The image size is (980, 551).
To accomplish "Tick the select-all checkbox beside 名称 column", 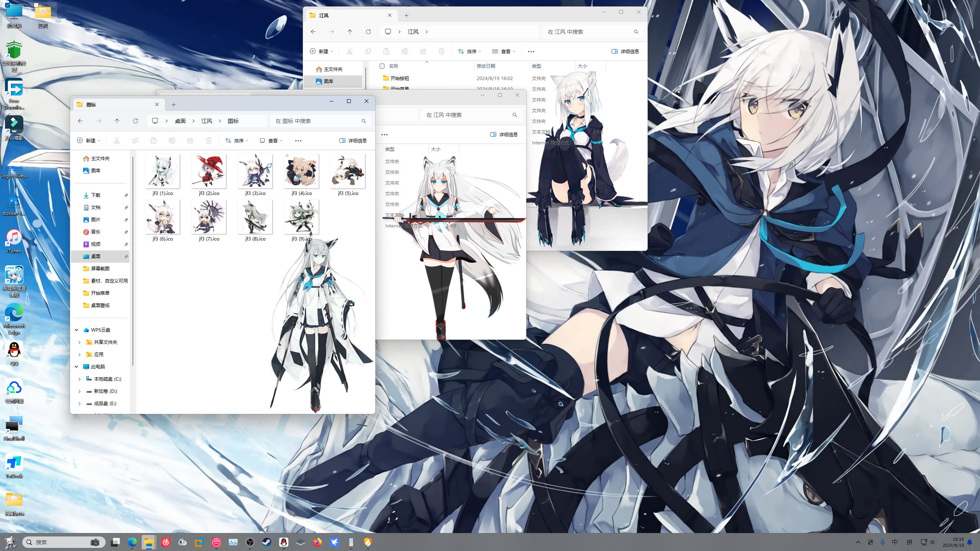I will point(382,66).
